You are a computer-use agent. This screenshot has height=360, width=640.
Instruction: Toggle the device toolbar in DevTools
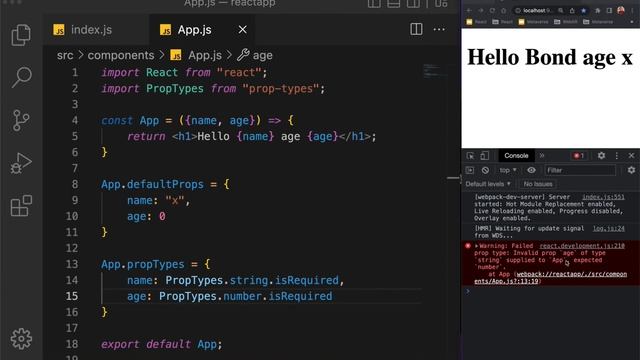484,156
